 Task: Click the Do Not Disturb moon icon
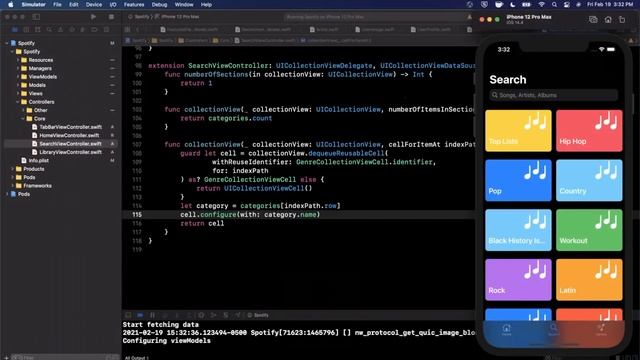[x=513, y=4]
